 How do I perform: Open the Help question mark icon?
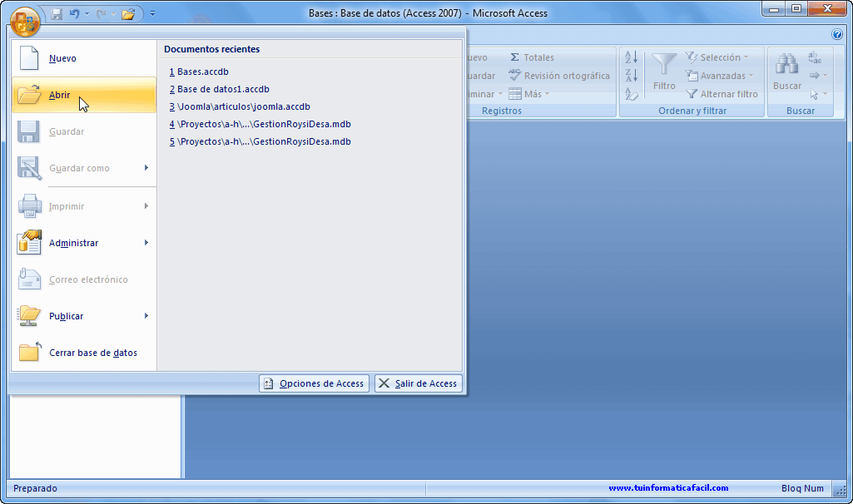pos(837,34)
